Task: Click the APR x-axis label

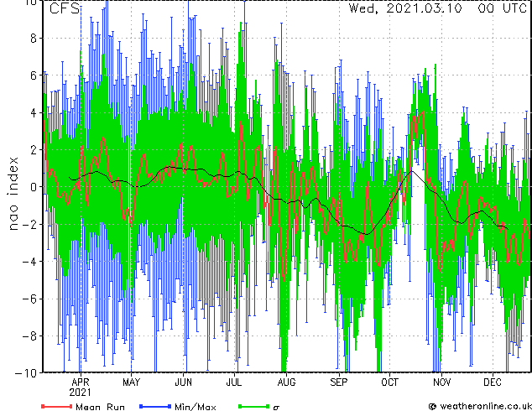Action: click(x=81, y=382)
